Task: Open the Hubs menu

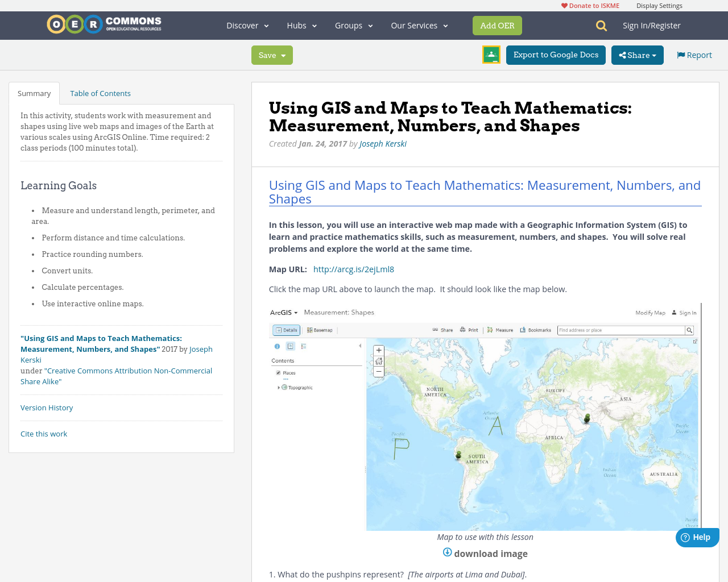Action: [301, 25]
